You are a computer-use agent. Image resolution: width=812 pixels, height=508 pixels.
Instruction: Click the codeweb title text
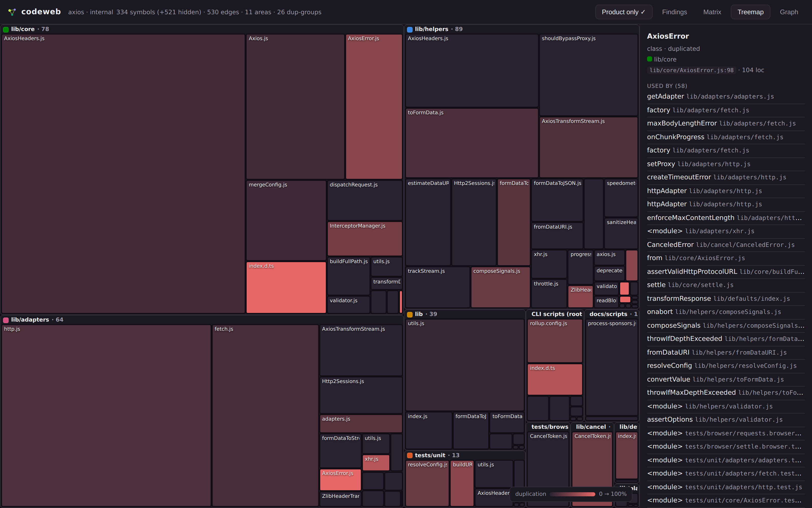[x=41, y=12]
